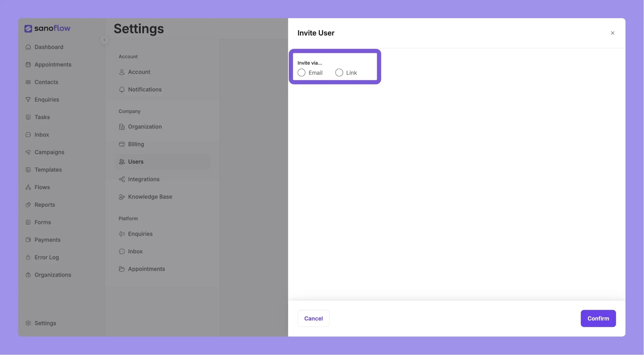Click the Invite User heading
This screenshot has height=355, width=644.
tap(316, 33)
